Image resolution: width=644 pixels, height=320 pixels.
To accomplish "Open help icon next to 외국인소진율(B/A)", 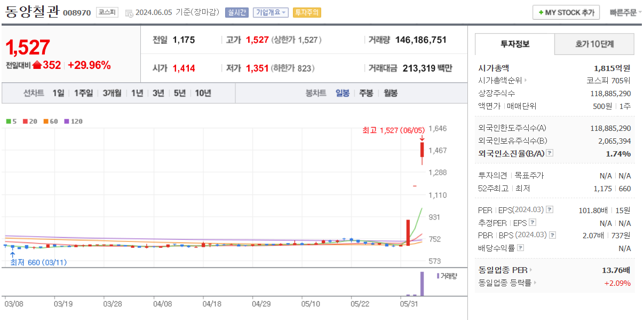I will (550, 153).
